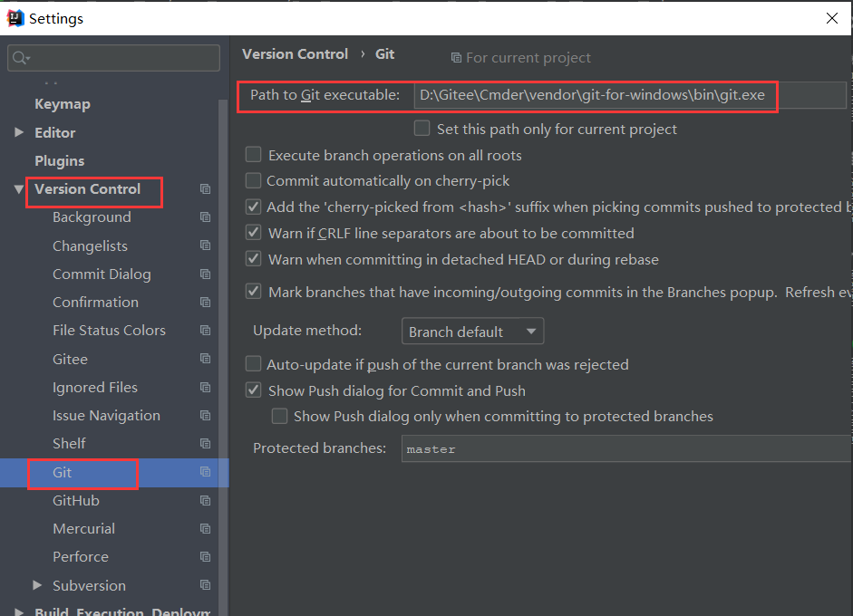
Task: Click the Path to Git executable field
Action: point(630,95)
